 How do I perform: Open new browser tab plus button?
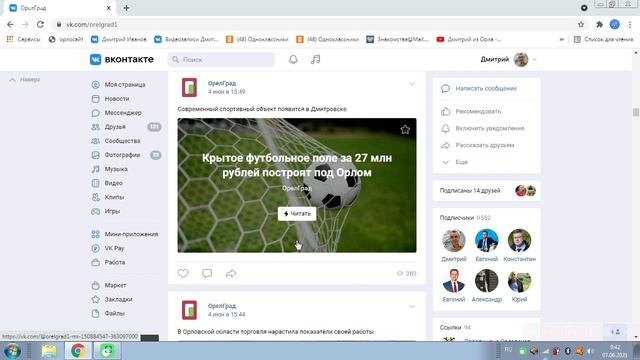coord(127,8)
